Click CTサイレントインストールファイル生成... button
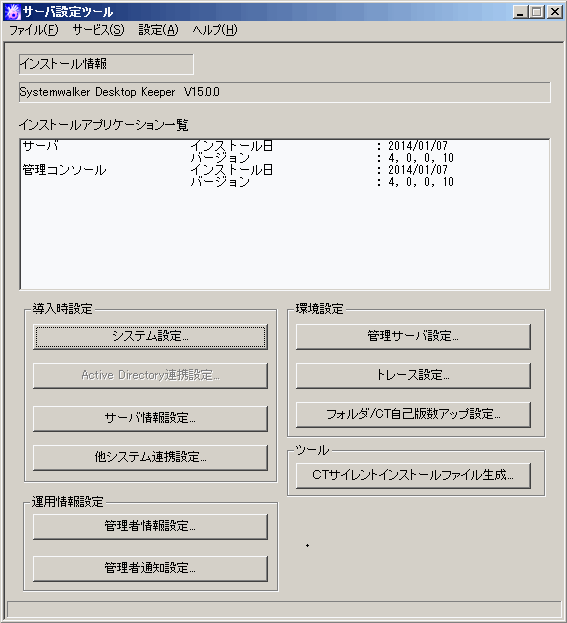The height and width of the screenshot is (623, 567). (x=413, y=476)
